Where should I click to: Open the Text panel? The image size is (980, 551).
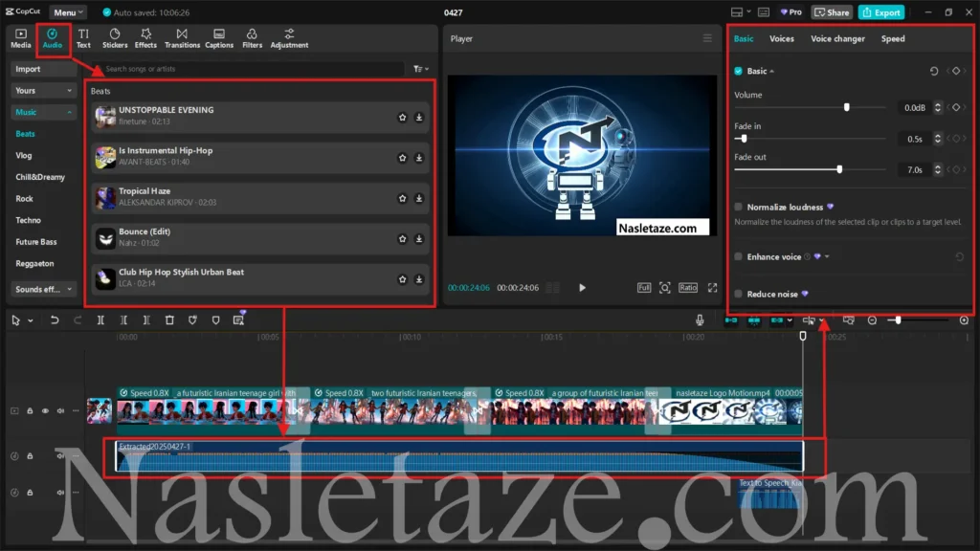(x=83, y=38)
